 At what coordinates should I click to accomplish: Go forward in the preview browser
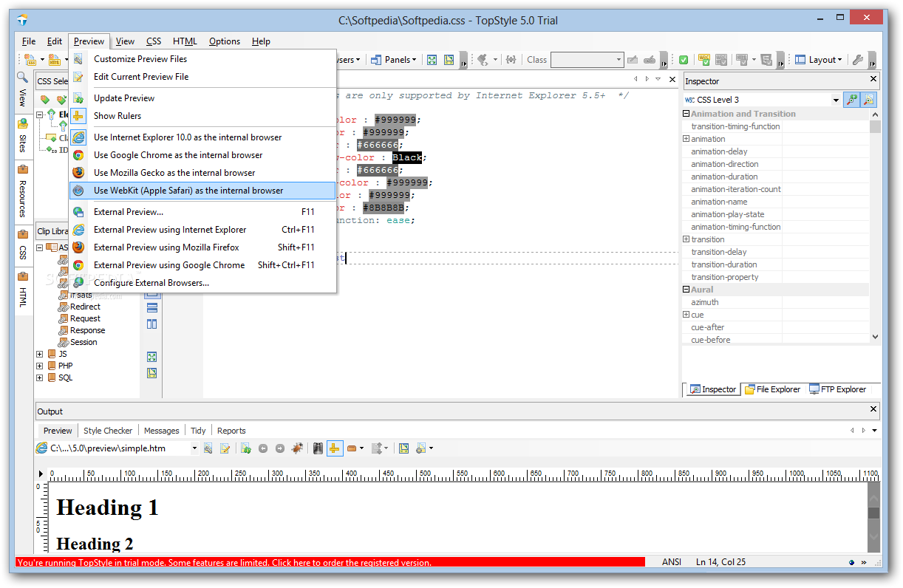pyautogui.click(x=280, y=448)
